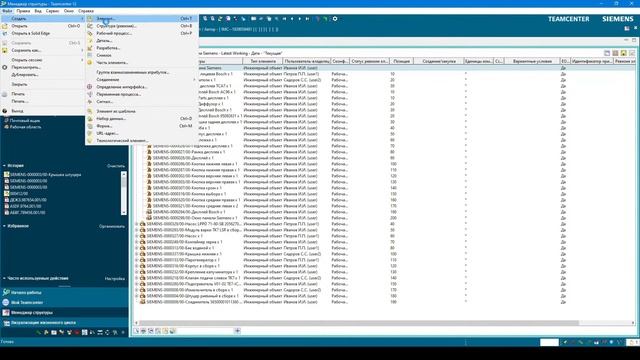Choose Снимок from the submenu
This screenshot has width=640, height=360.
click(x=142, y=55)
